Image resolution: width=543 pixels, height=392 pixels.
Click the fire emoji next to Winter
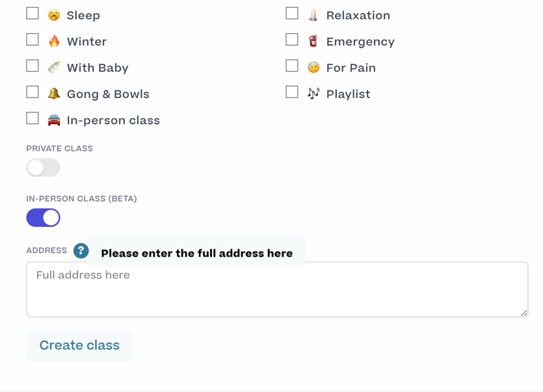(54, 41)
